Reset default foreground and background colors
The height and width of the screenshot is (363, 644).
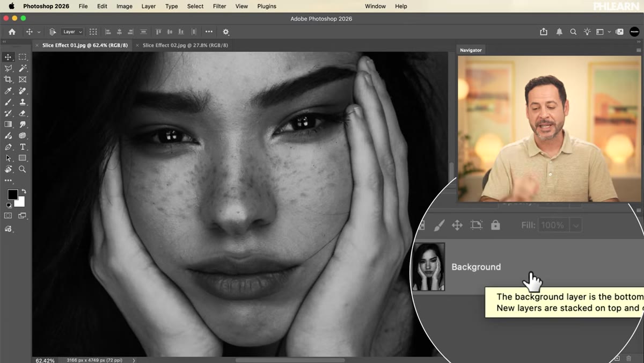[x=9, y=205]
